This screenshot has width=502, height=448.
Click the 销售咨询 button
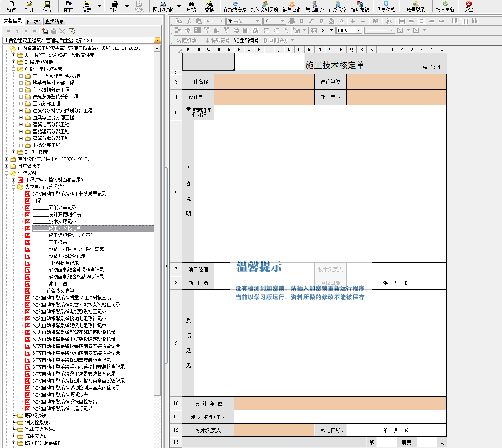coord(292,6)
